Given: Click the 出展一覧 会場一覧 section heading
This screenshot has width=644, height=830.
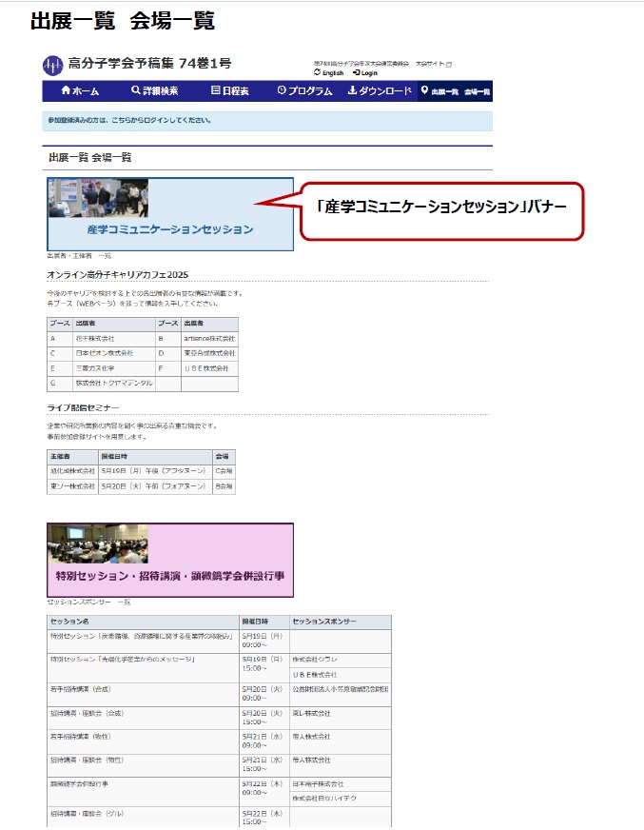Looking at the screenshot, I should click(x=90, y=157).
